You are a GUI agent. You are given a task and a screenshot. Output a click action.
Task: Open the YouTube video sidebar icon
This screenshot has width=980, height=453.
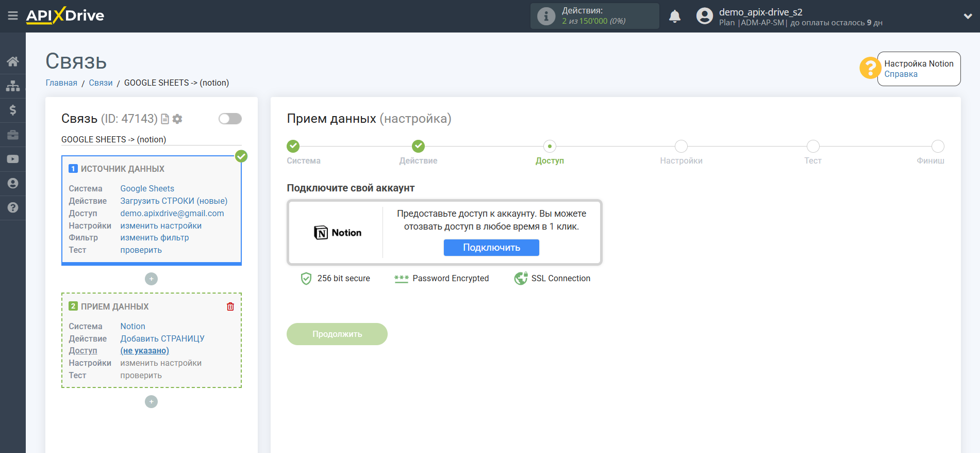[x=13, y=159]
